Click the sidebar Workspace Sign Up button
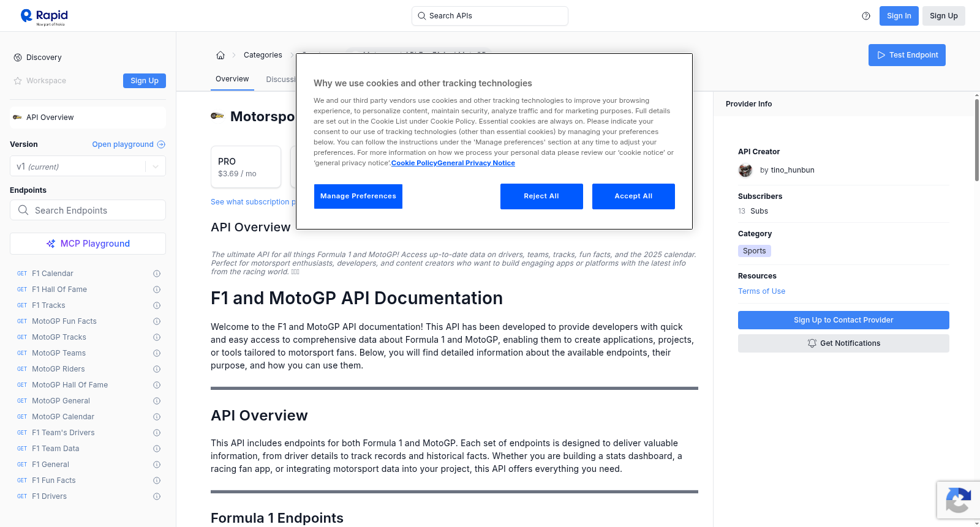 [x=145, y=81]
